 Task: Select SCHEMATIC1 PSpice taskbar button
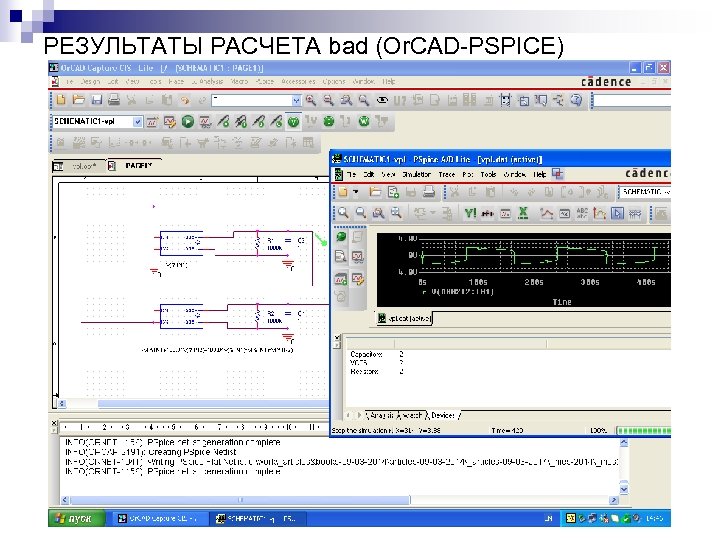[x=259, y=518]
